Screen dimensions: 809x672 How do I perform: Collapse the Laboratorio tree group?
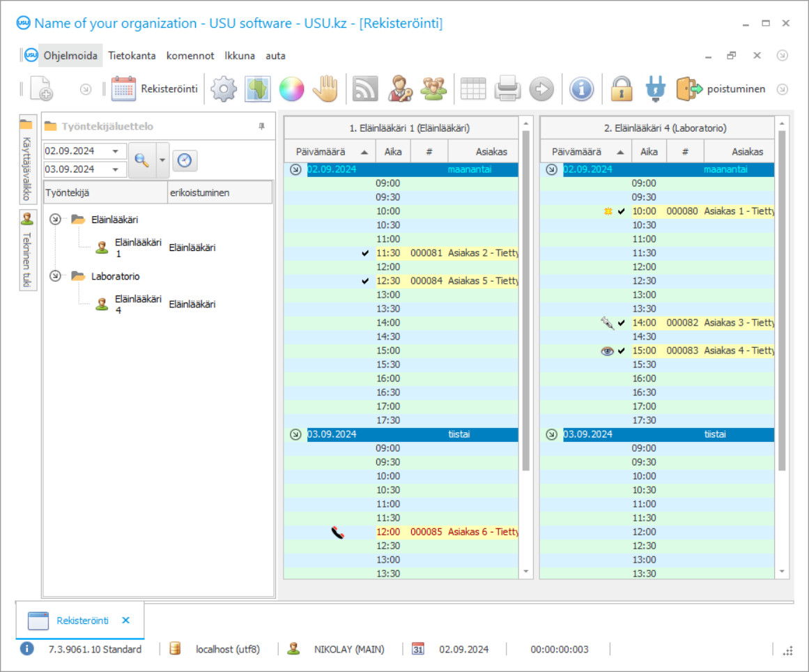pos(55,276)
